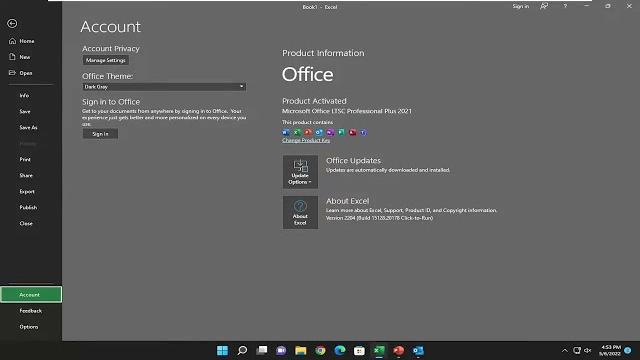
Task: Open the Update Options menu
Action: click(300, 172)
